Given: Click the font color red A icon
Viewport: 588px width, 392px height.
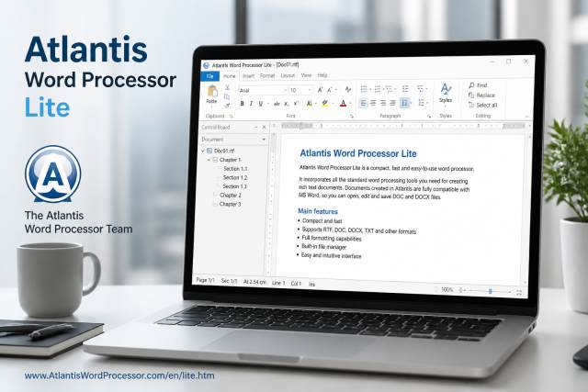Looking at the screenshot, I should pyautogui.click(x=343, y=104).
